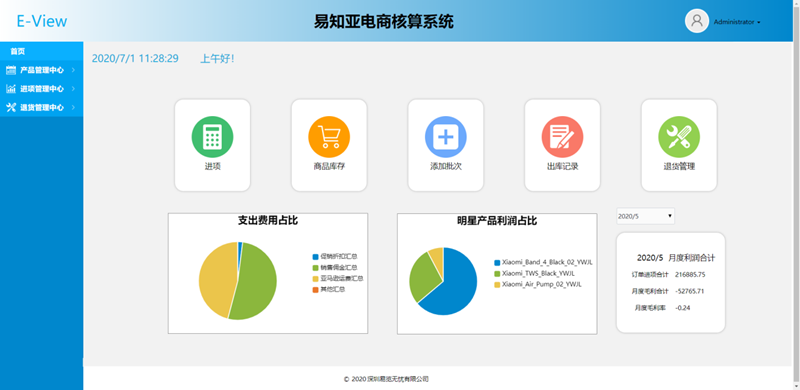This screenshot has height=390, width=800.
Task: Click the tools icon beside 退货管理中心
Action: click(x=11, y=107)
